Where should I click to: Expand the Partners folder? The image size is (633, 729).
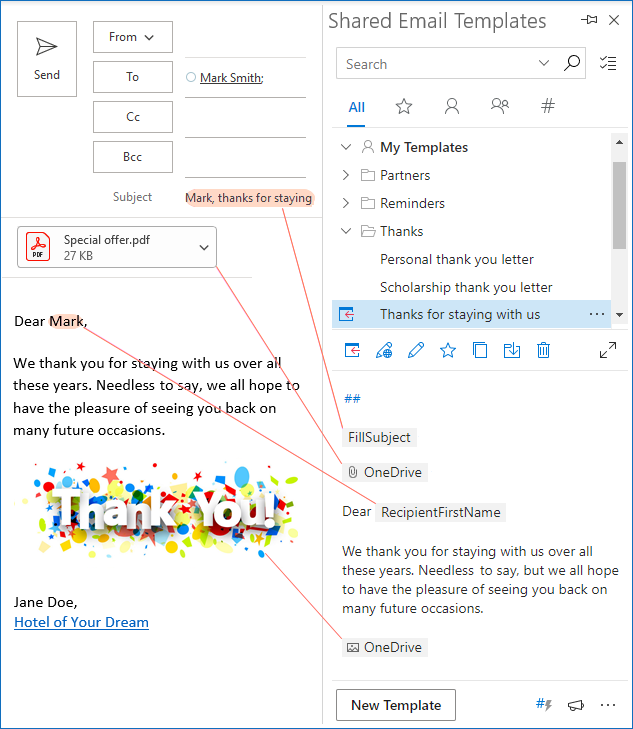346,175
